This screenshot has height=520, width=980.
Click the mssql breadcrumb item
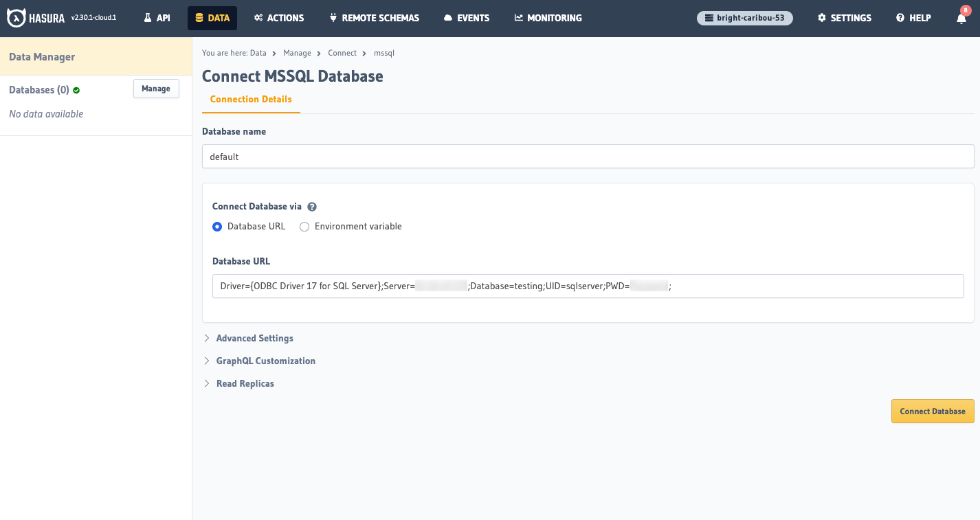tap(384, 53)
